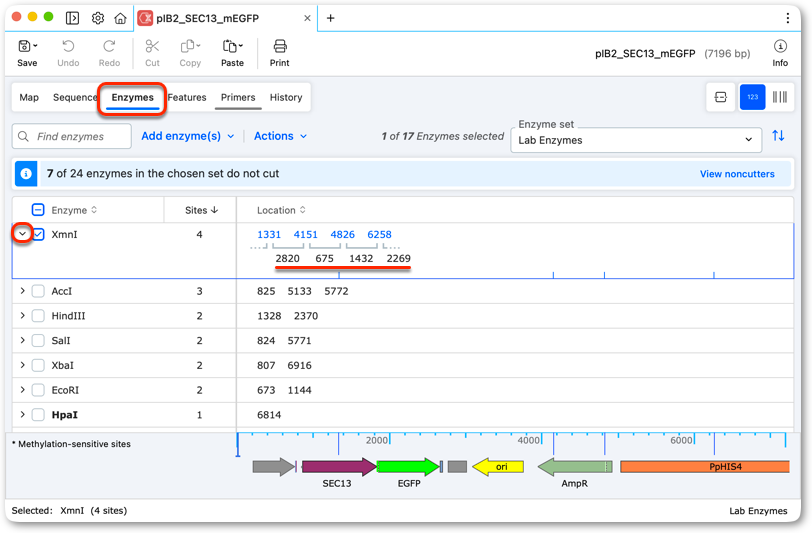Click the AmpR feature arrow
Screen dimensions: 812x533
click(575, 467)
